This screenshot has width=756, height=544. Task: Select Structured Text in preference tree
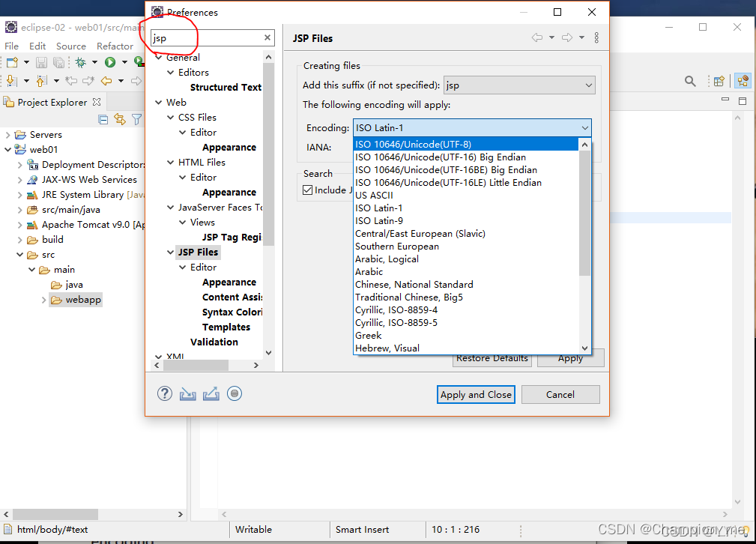(226, 87)
